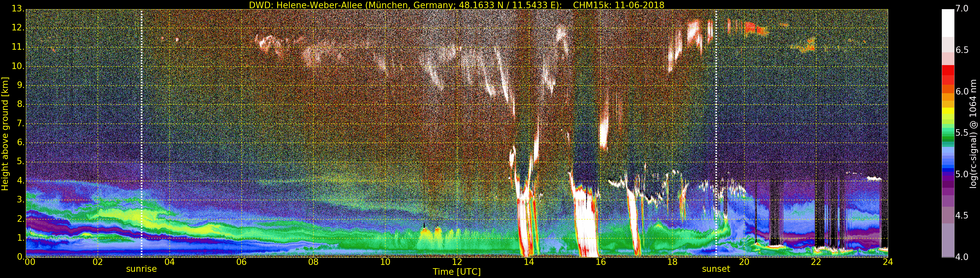Click the colorbar tick label '7.0'
Screen dimensions: 980x278
962,9
